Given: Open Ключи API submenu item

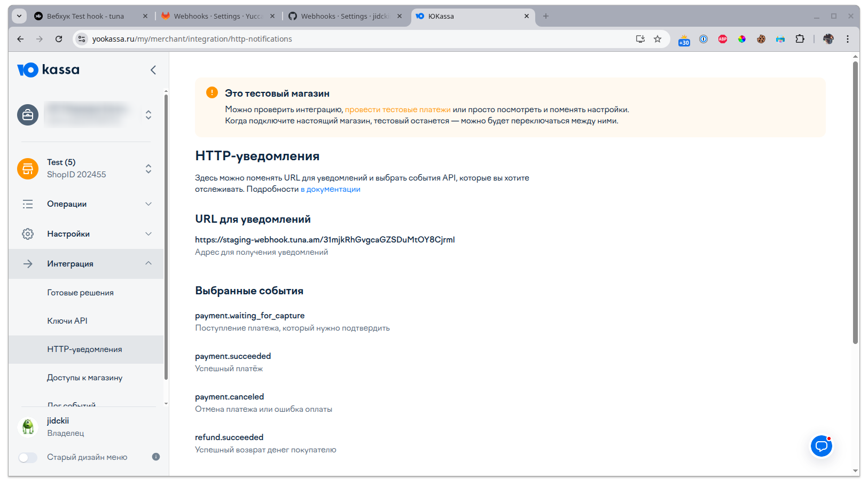Looking at the screenshot, I should [x=86, y=321].
